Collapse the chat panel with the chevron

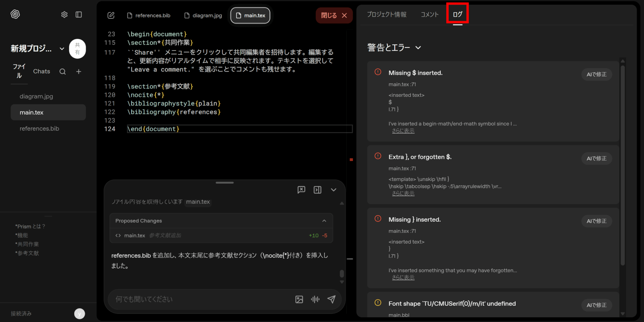[x=334, y=190]
